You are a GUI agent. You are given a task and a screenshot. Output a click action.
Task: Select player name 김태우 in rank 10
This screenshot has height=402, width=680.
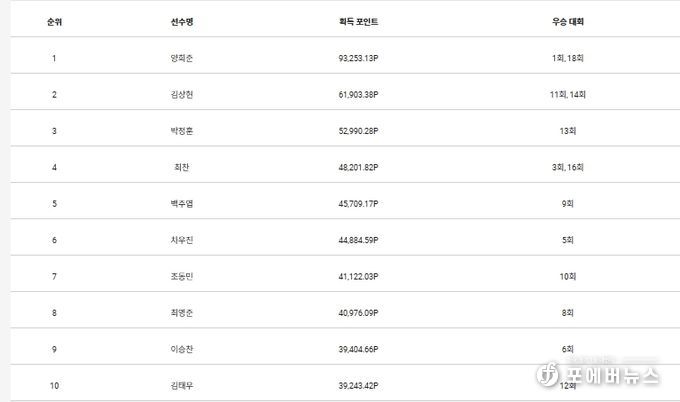pos(182,386)
